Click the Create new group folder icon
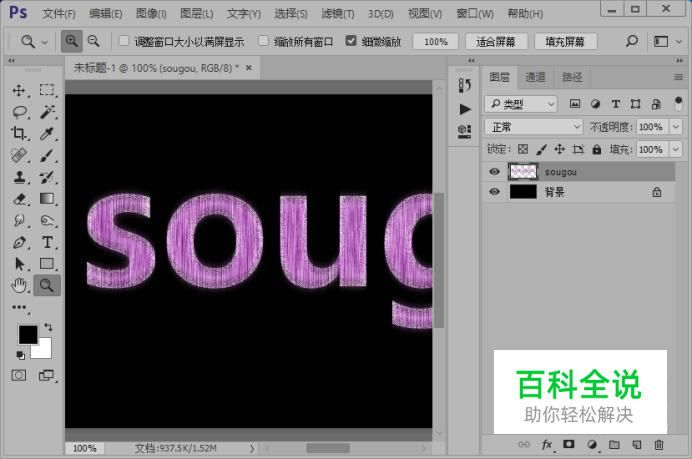Image resolution: width=692 pixels, height=459 pixels. (x=614, y=444)
